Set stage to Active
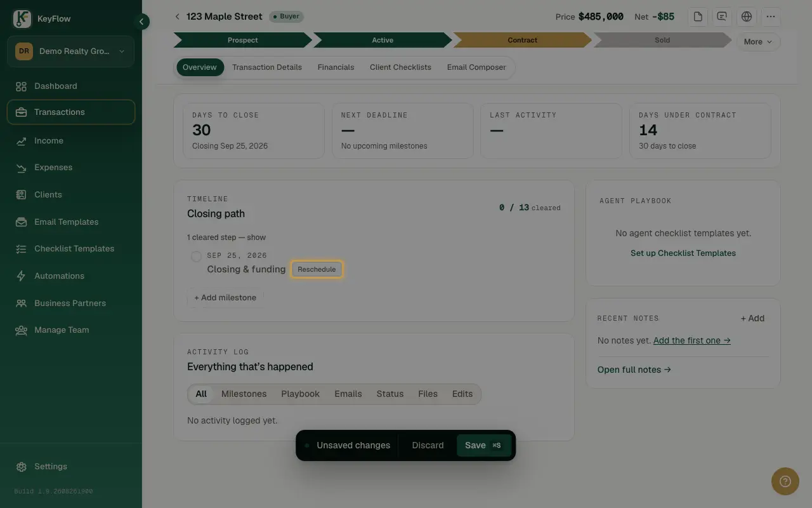This screenshot has height=508, width=812. pos(383,40)
